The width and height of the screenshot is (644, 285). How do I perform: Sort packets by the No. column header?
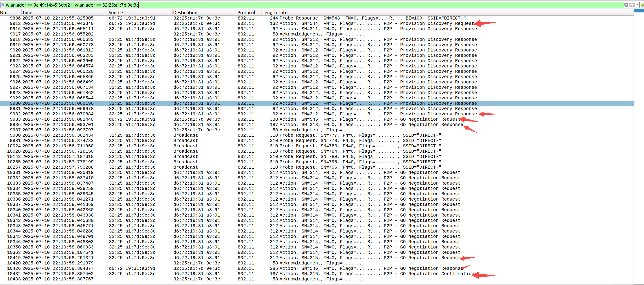4,12
